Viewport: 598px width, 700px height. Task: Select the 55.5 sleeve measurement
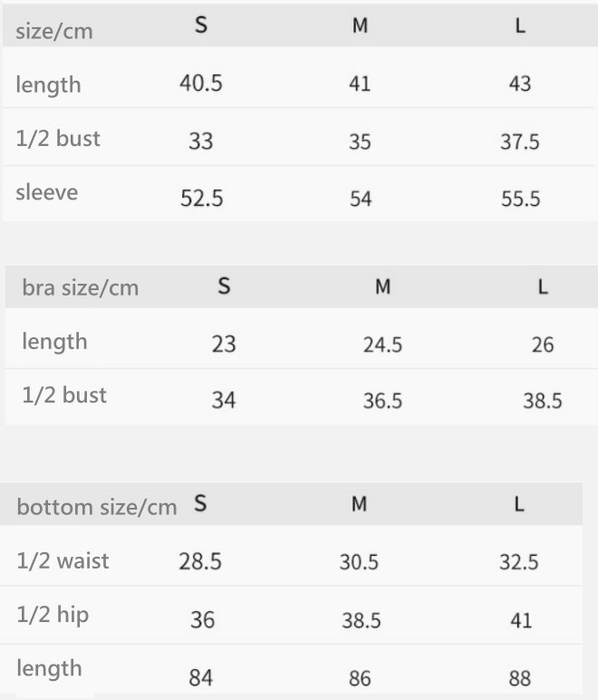[x=521, y=199]
